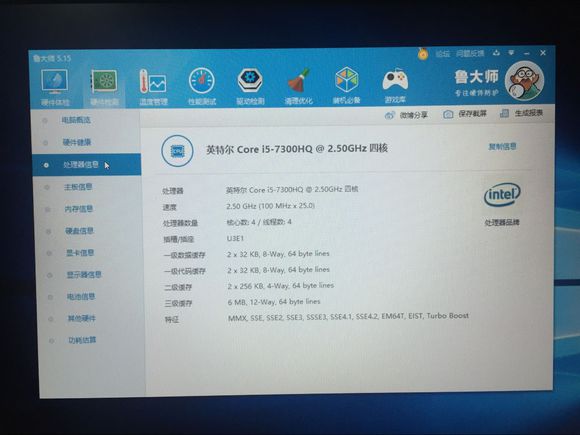Open the 论坛 forum link
The height and width of the screenshot is (435, 580).
coord(443,54)
